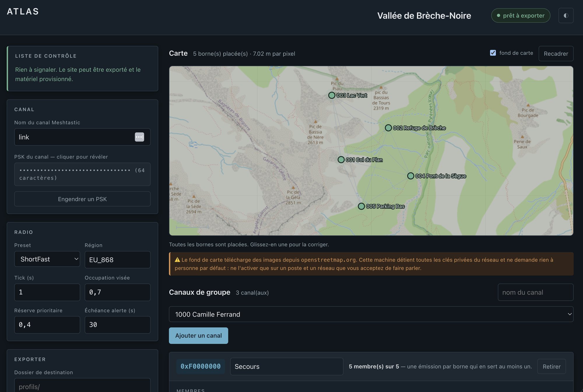Click the Occupation visée field
The image size is (583, 392).
coord(117,292)
